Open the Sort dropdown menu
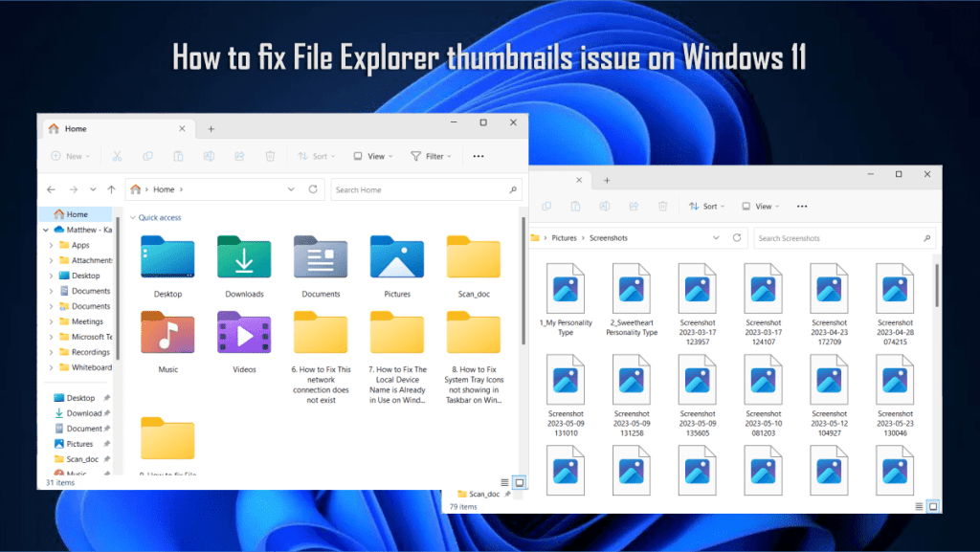Screen dimensions: 980x552 pyautogui.click(x=316, y=156)
